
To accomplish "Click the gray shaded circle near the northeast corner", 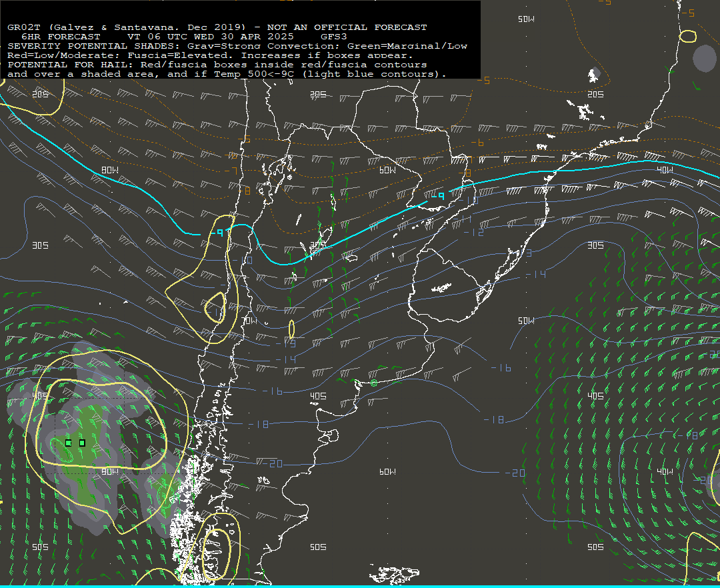I will [705, 58].
